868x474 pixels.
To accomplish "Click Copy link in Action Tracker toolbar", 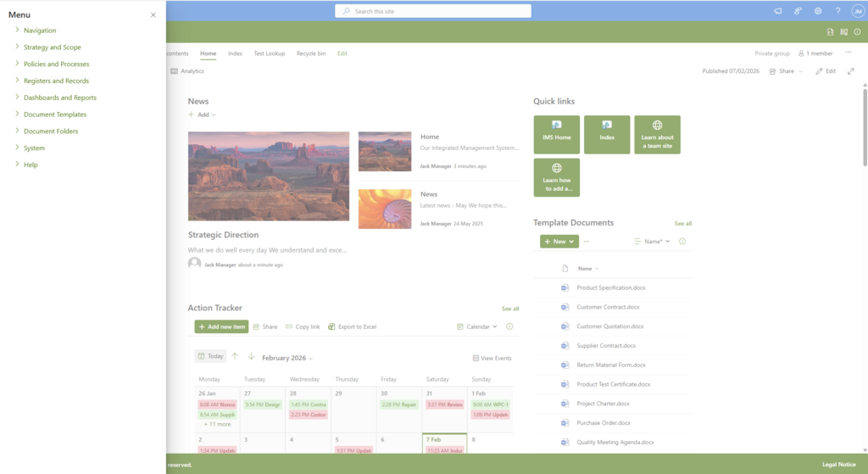I will coord(303,326).
